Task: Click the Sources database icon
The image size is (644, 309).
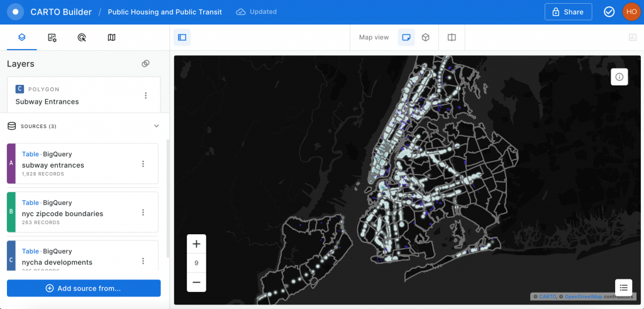Action: pos(12,126)
